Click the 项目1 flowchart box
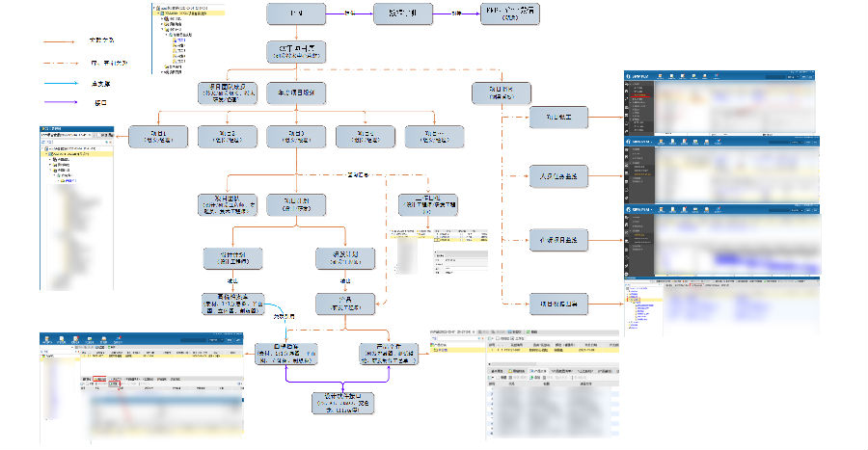 tap(158, 137)
